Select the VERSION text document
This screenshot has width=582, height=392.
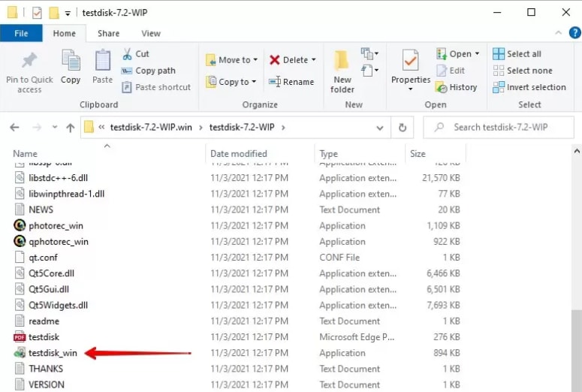pos(47,384)
